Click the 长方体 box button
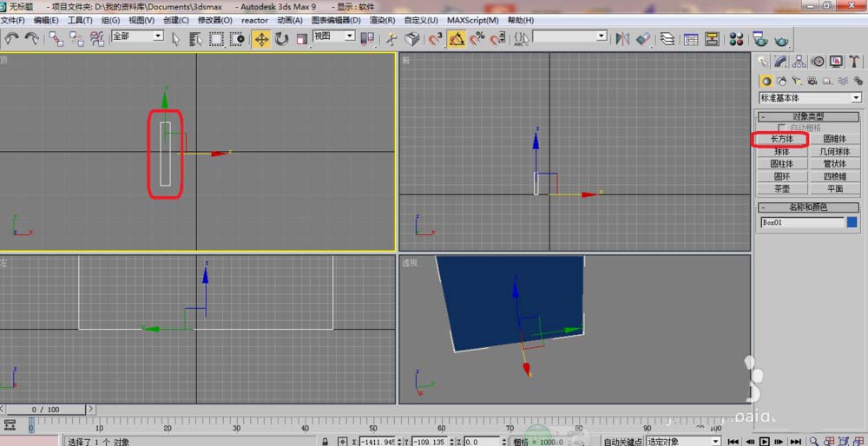868x446 pixels. pos(781,139)
